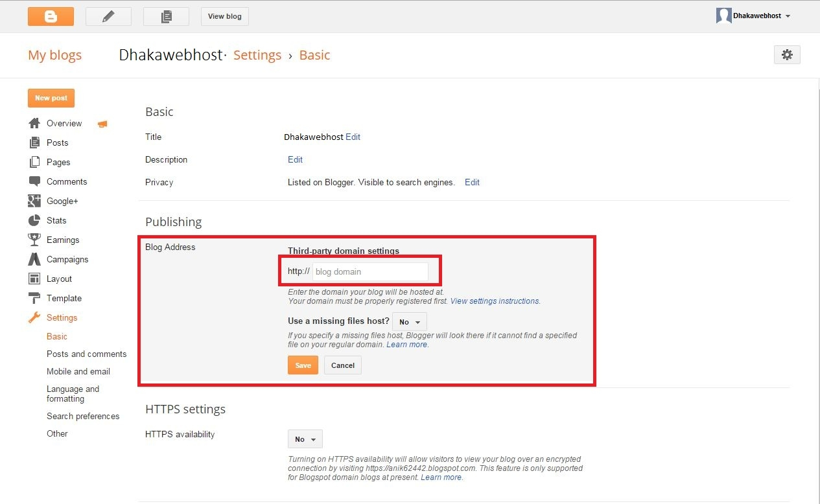Click the Edit link for Description
The height and width of the screenshot is (504, 820).
tap(295, 159)
